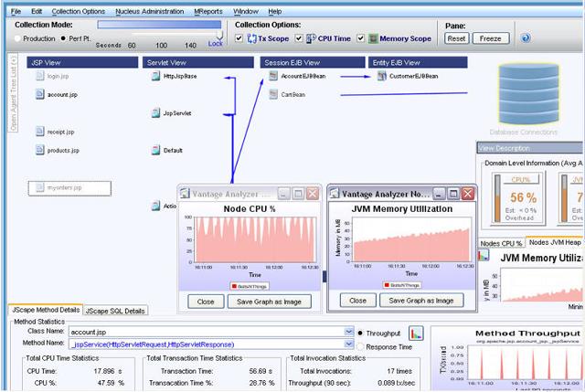Click the Session EJB View column header
This screenshot has width=585, height=392.
click(x=313, y=62)
